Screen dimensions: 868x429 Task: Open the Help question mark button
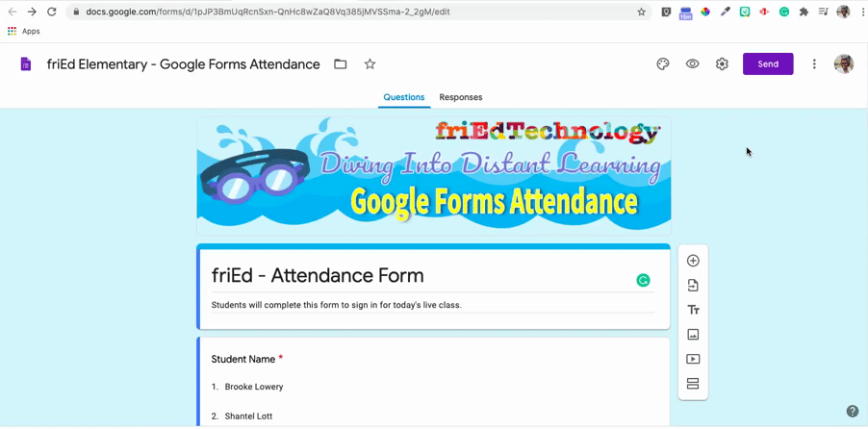point(852,411)
